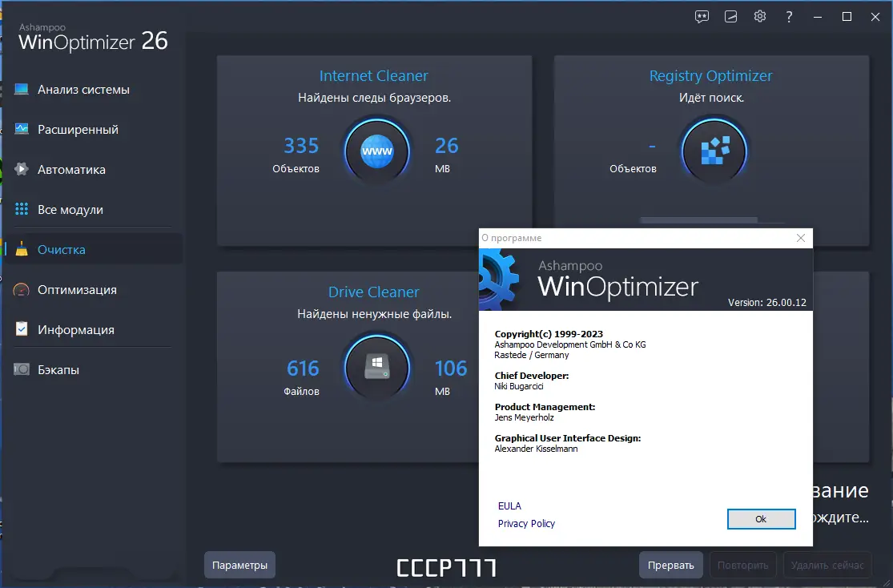
Task: Click the Идёт поиск status text
Action: pyautogui.click(x=711, y=98)
